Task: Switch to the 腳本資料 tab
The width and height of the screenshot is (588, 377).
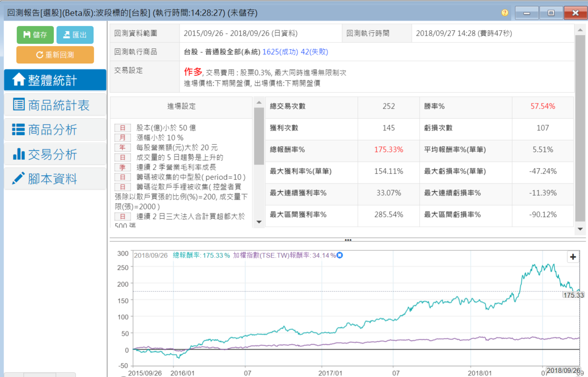Action: (52, 179)
